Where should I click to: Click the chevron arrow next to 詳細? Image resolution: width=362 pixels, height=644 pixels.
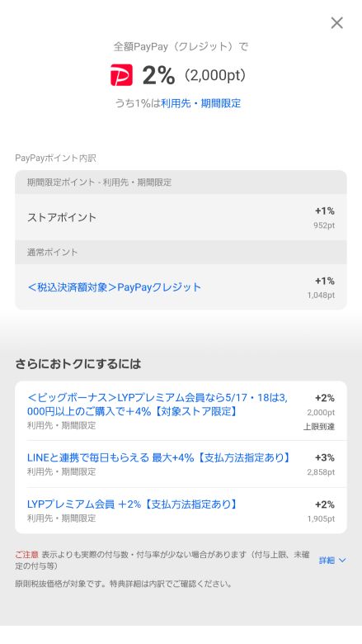(x=342, y=561)
